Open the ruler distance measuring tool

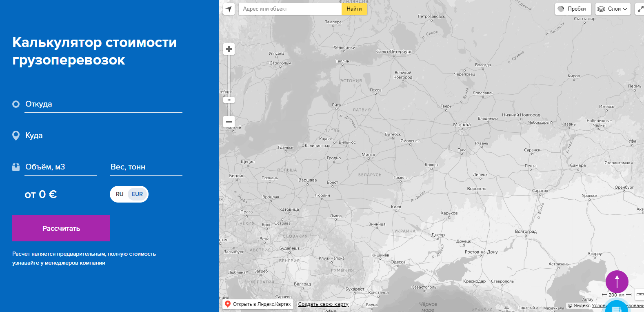coord(640,294)
